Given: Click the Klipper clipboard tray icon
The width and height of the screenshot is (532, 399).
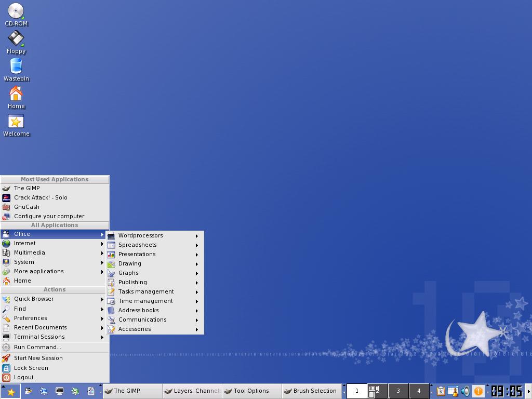Looking at the screenshot, I should (441, 391).
